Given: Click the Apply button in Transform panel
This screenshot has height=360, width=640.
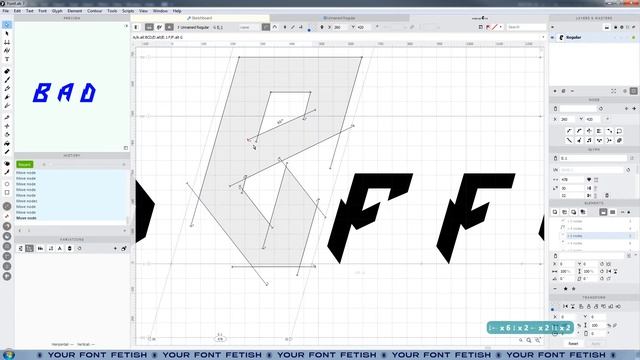Looking at the screenshot, I should click(596, 344).
